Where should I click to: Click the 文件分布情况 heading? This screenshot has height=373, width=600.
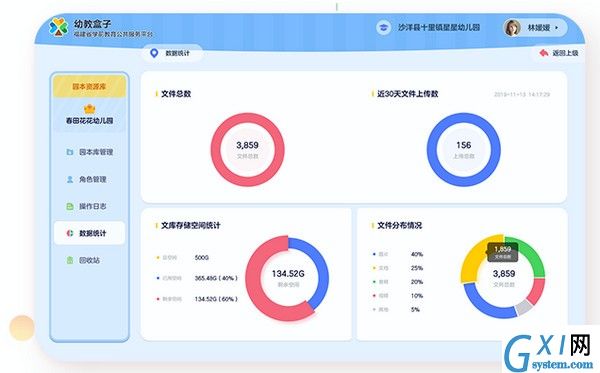click(399, 225)
